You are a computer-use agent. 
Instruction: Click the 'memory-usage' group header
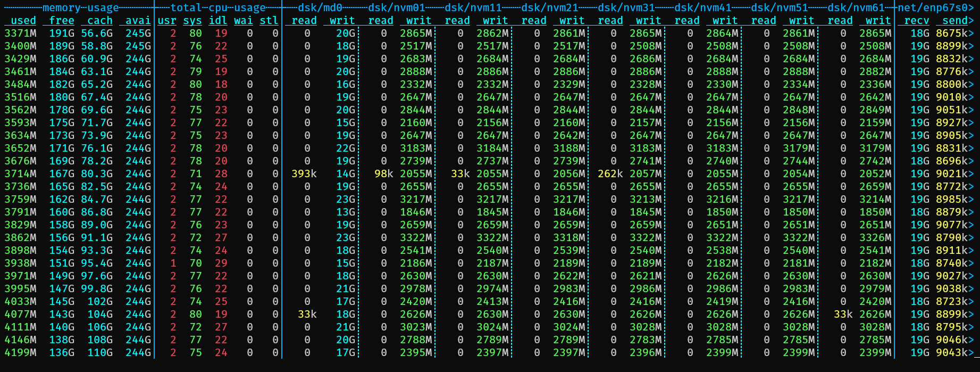pos(81,7)
